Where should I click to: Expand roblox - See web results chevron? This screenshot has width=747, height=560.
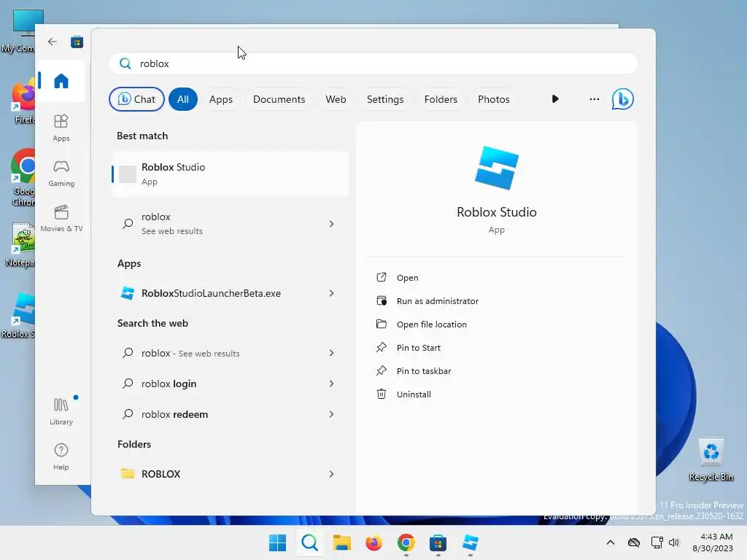click(332, 353)
